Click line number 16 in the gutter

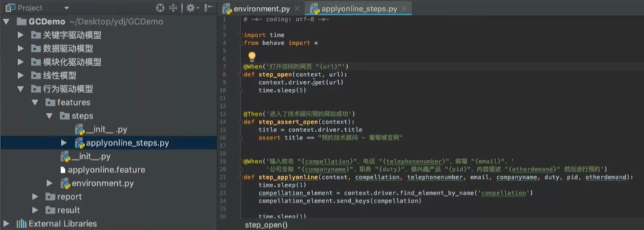point(224,138)
